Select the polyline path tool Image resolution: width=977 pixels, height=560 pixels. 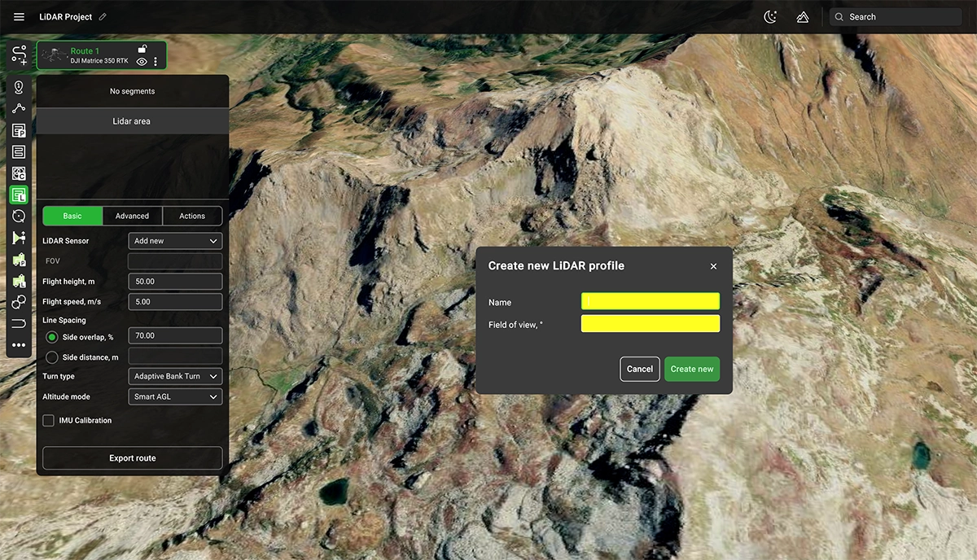pos(19,108)
